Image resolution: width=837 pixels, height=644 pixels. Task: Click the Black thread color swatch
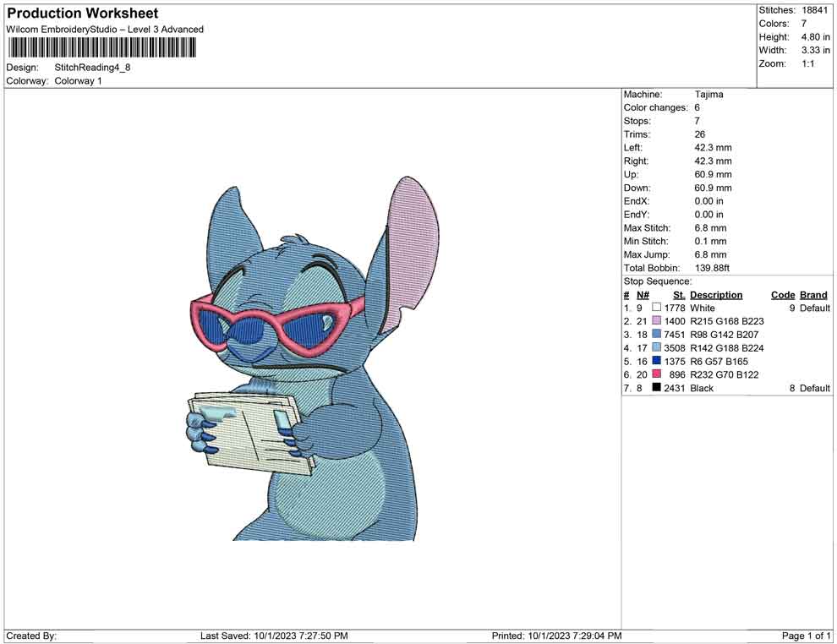[657, 387]
